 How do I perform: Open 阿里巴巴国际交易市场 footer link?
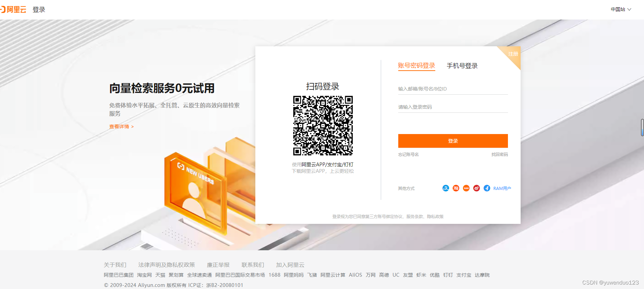[x=240, y=275]
